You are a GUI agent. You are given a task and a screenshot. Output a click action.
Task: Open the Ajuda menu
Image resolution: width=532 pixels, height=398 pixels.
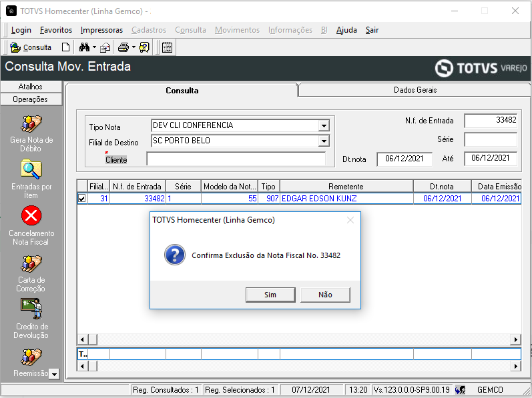[x=346, y=30]
